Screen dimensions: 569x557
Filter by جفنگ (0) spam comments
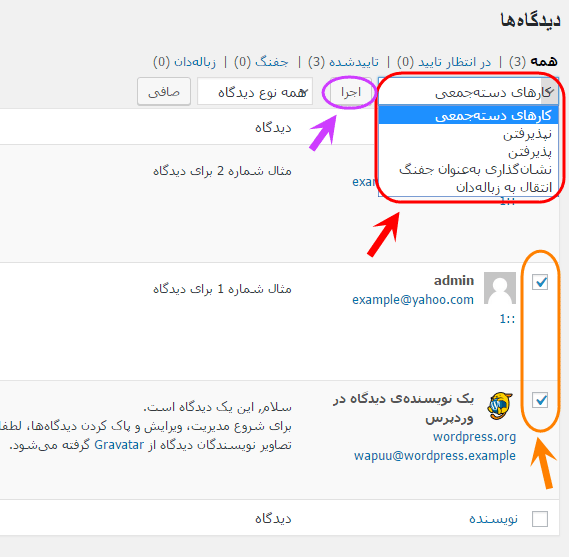[261, 62]
